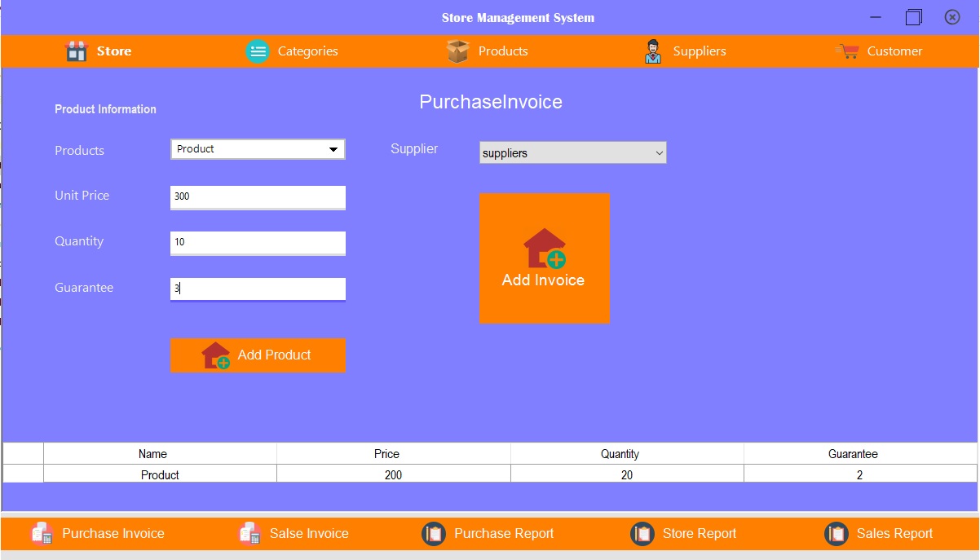Sort by the Name column header
Image resolution: width=980 pixels, height=560 pixels.
[160, 454]
